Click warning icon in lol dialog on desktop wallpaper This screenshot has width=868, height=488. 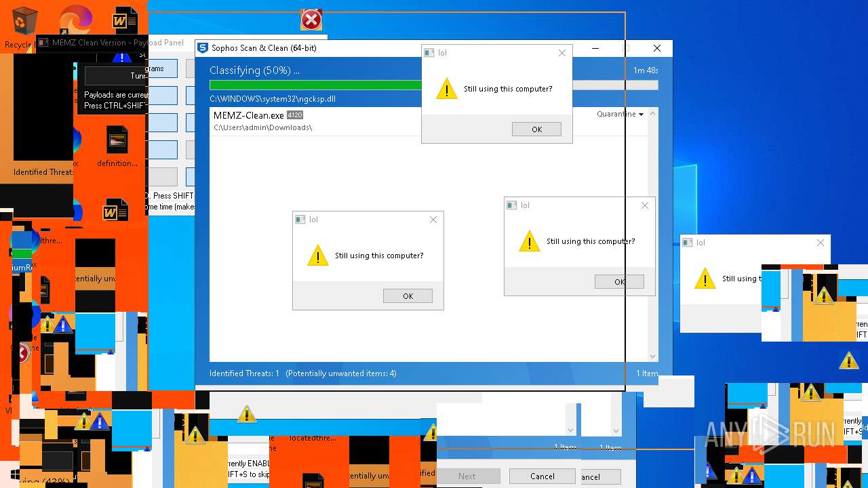705,279
